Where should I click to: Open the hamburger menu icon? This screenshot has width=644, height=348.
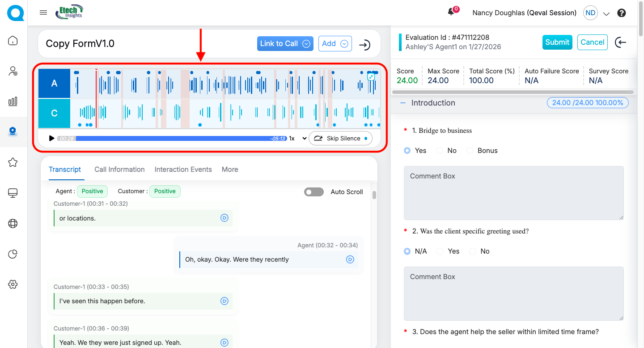(x=43, y=13)
